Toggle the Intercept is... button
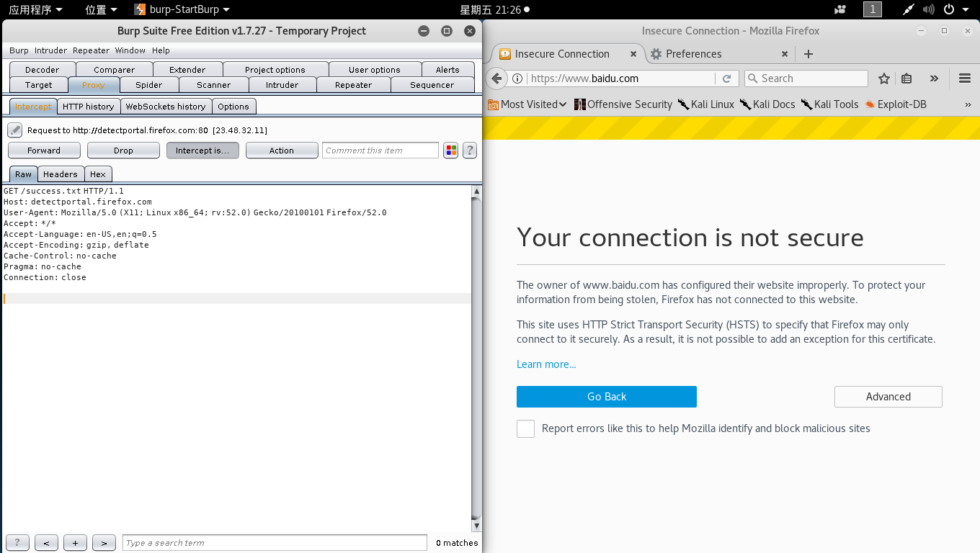The height and width of the screenshot is (553, 980). pyautogui.click(x=202, y=150)
